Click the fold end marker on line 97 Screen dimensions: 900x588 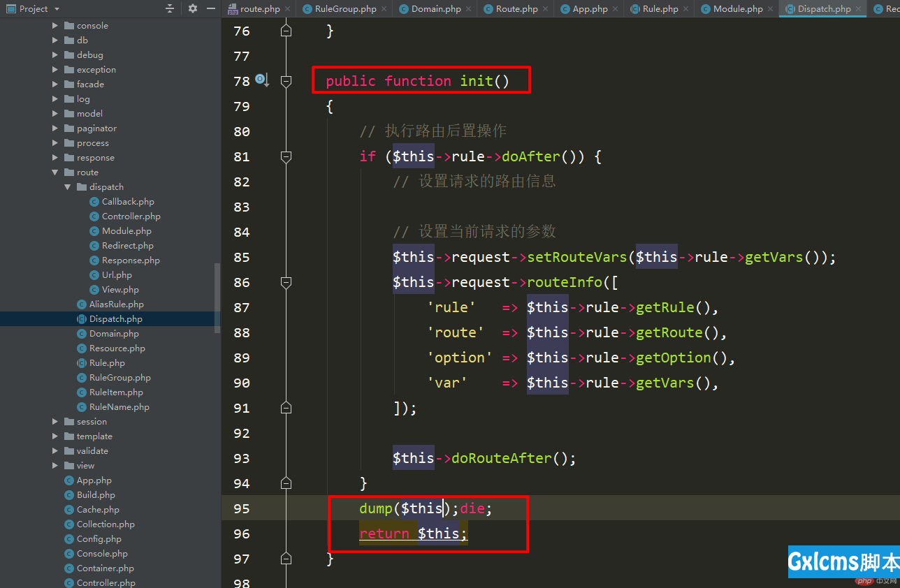click(x=286, y=558)
